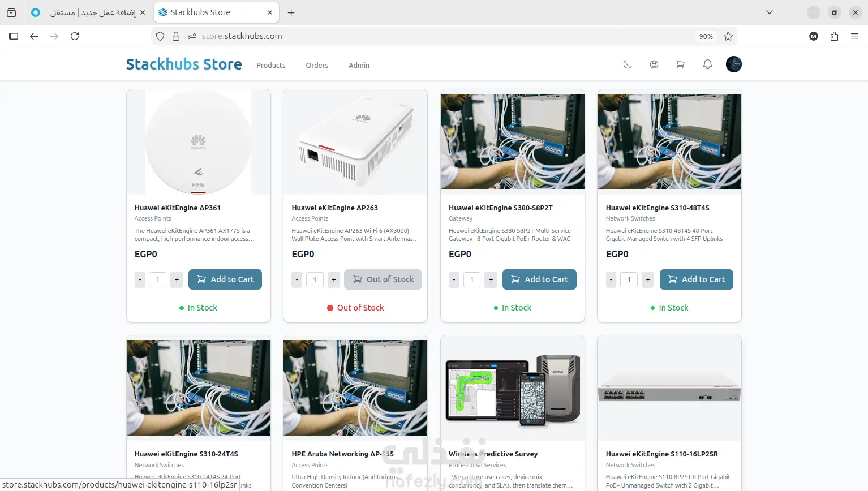Viewport: 868px width, 491px height.
Task: Click the Stackhubs Store logo
Action: (x=184, y=64)
